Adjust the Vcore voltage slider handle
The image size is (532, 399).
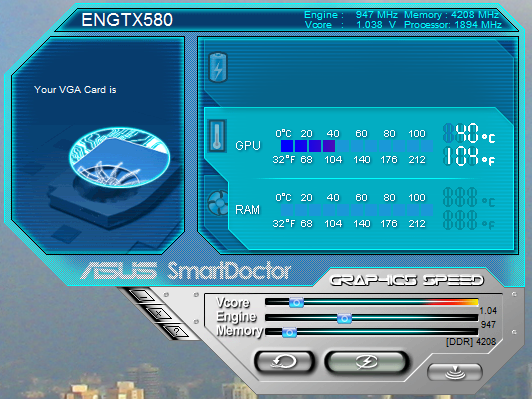coord(296,302)
